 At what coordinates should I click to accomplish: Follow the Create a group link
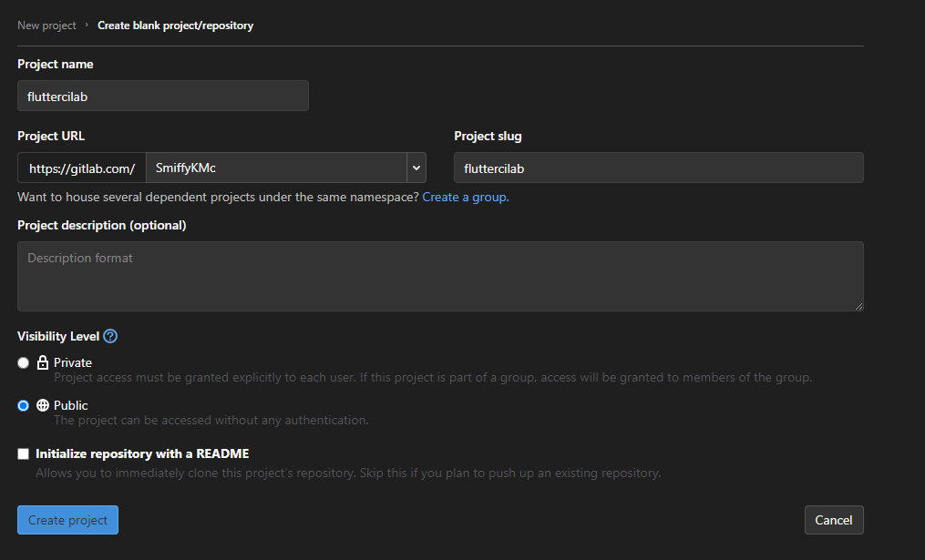click(x=466, y=197)
